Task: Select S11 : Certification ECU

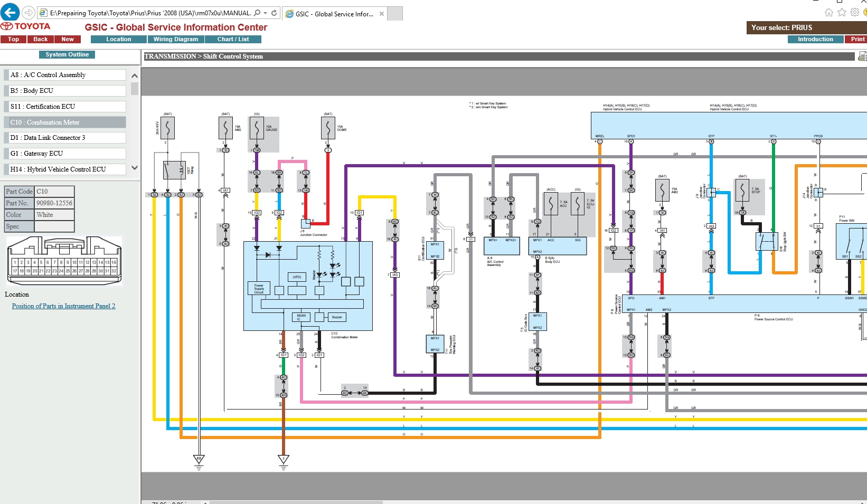Action: (x=65, y=107)
